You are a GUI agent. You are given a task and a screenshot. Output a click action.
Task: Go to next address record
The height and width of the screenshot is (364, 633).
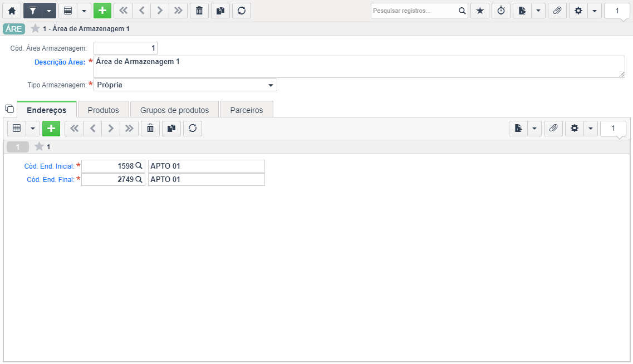pyautogui.click(x=110, y=129)
